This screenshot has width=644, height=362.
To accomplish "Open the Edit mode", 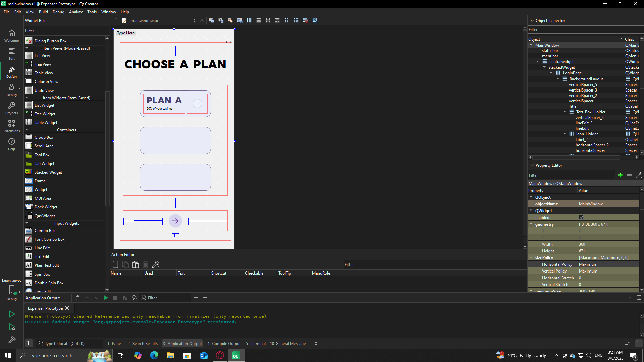I will (11, 54).
